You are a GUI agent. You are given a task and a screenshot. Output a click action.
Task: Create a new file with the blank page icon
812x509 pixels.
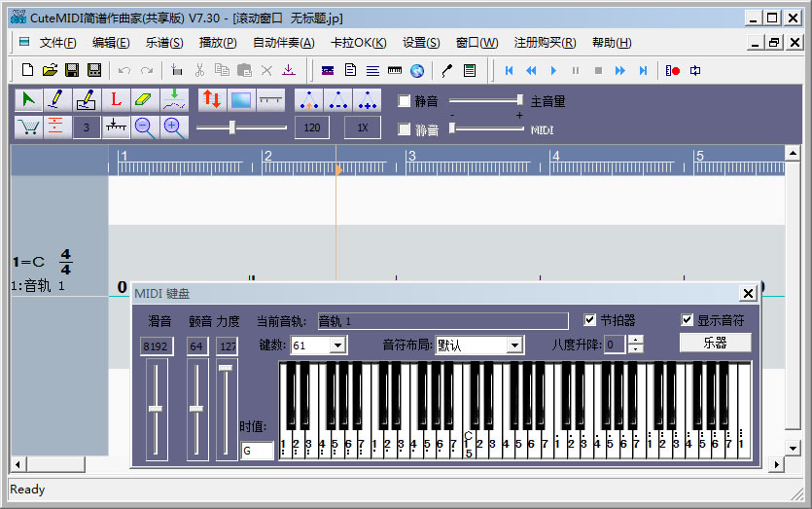pyautogui.click(x=27, y=70)
